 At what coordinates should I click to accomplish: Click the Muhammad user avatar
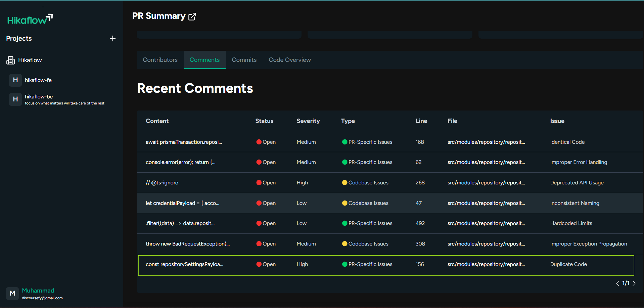click(x=12, y=293)
